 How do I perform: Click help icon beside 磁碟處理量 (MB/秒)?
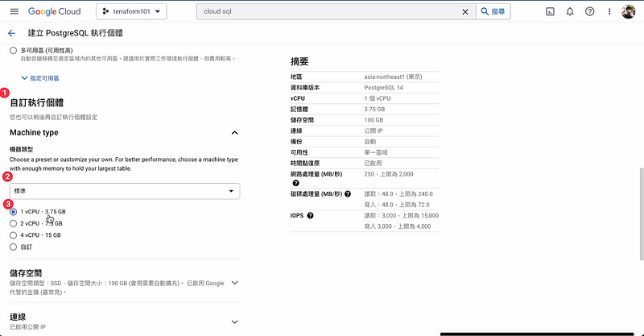click(x=348, y=193)
